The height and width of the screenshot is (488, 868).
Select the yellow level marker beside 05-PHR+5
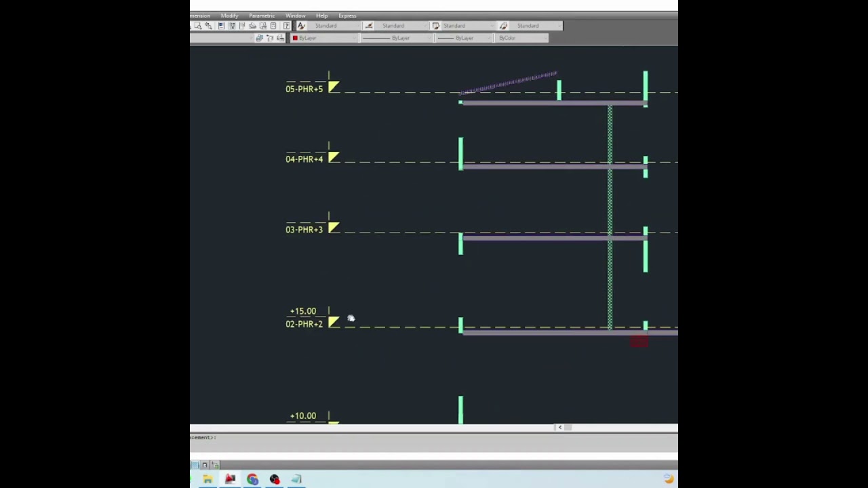click(x=334, y=87)
